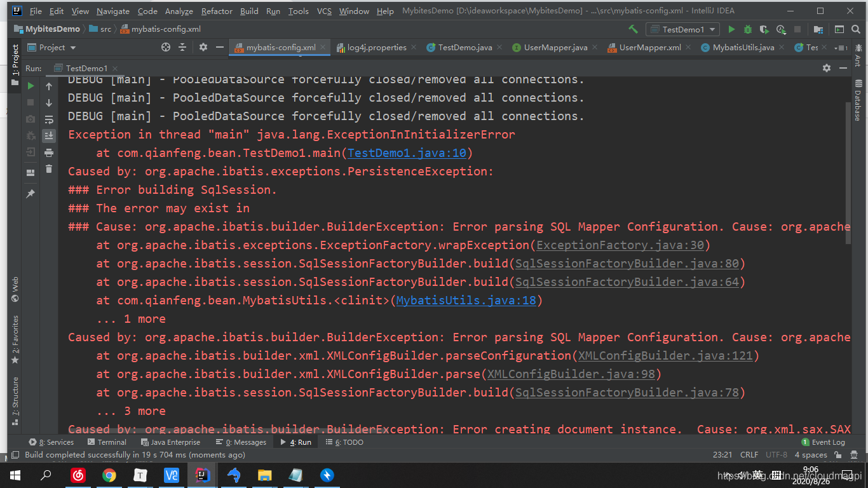Open Chrome from the Windows taskbar
The image size is (868, 488).
109,475
